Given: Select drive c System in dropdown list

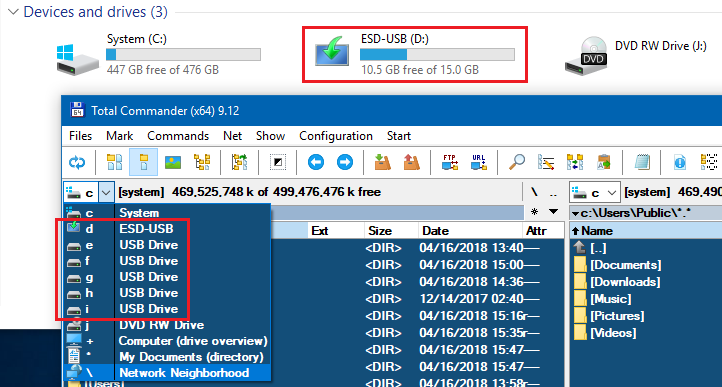Looking at the screenshot, I should pyautogui.click(x=167, y=213).
